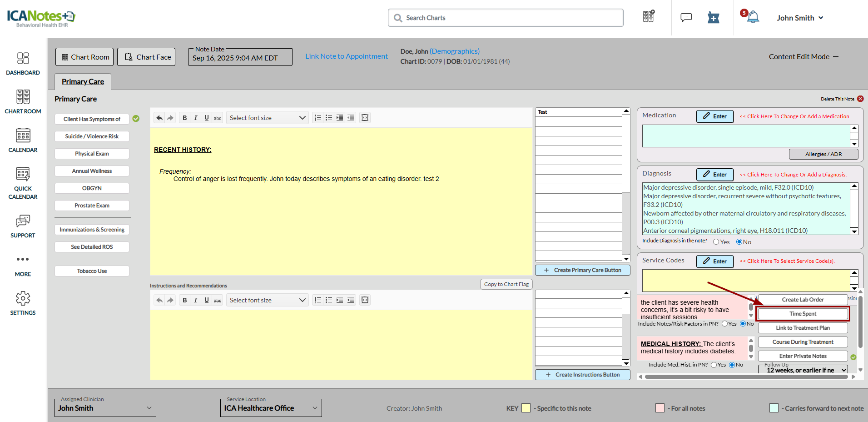The width and height of the screenshot is (868, 422).
Task: Click the Chart Face button
Action: (x=146, y=57)
